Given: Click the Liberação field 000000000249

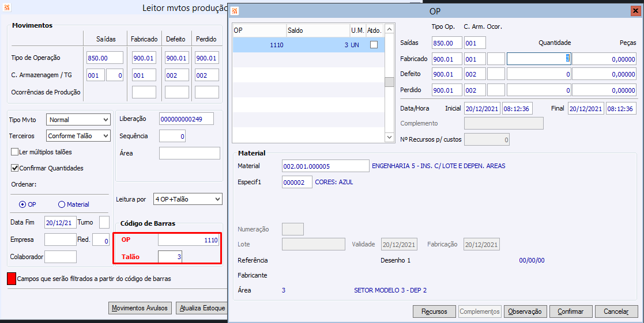Looking at the screenshot, I should pos(186,119).
